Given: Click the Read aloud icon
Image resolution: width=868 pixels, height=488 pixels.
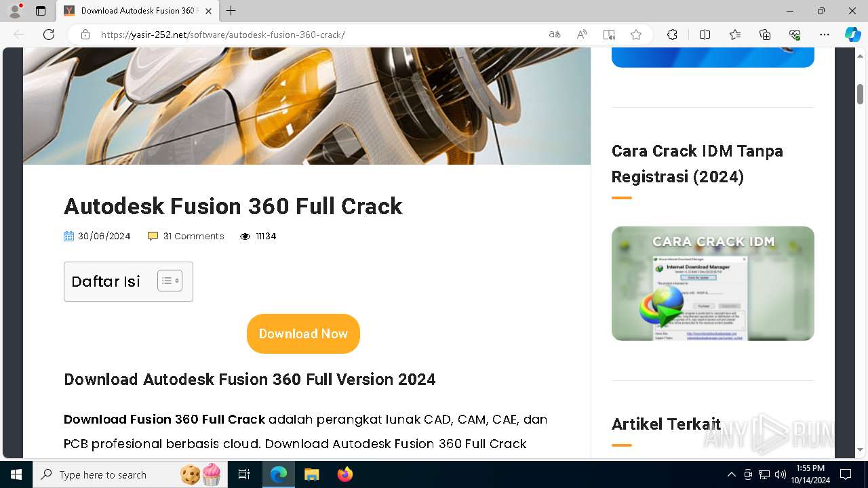Looking at the screenshot, I should (582, 35).
